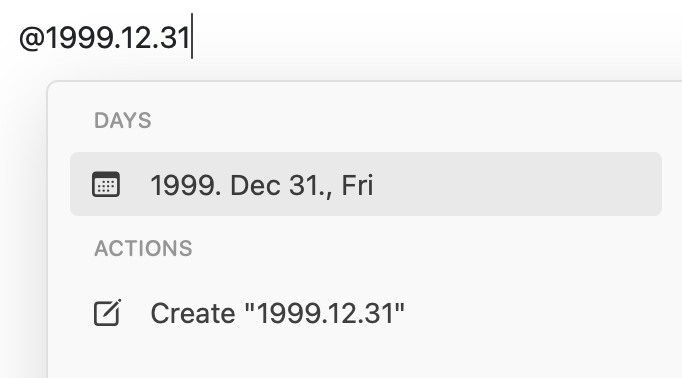Click the DAYS section header
682x378 pixels.
click(x=123, y=120)
